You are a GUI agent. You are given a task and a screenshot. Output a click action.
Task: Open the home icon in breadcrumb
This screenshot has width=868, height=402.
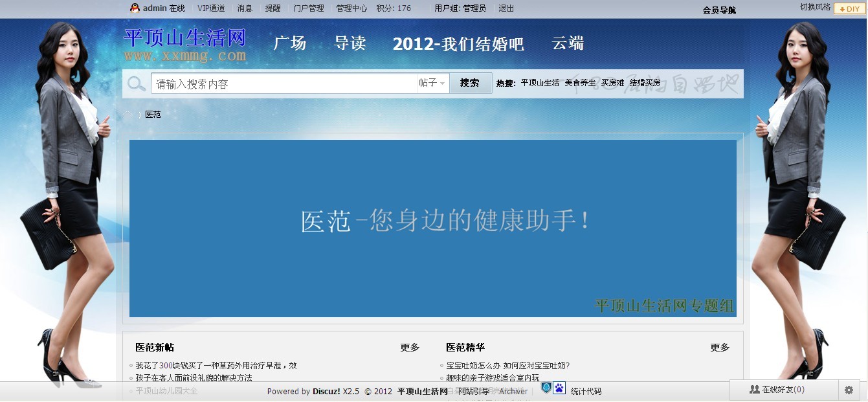point(128,115)
